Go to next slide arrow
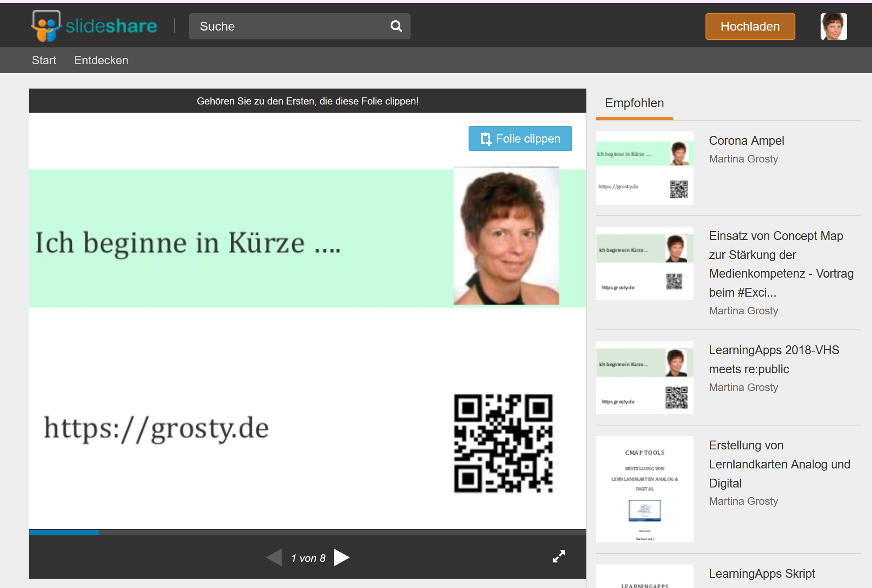872x588 pixels. click(341, 557)
